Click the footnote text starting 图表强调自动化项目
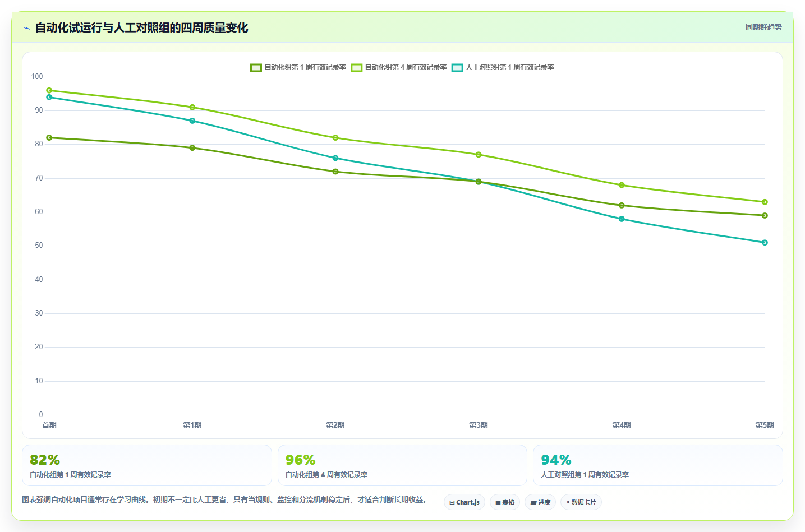Viewport: 805px width, 532px height. [224, 499]
